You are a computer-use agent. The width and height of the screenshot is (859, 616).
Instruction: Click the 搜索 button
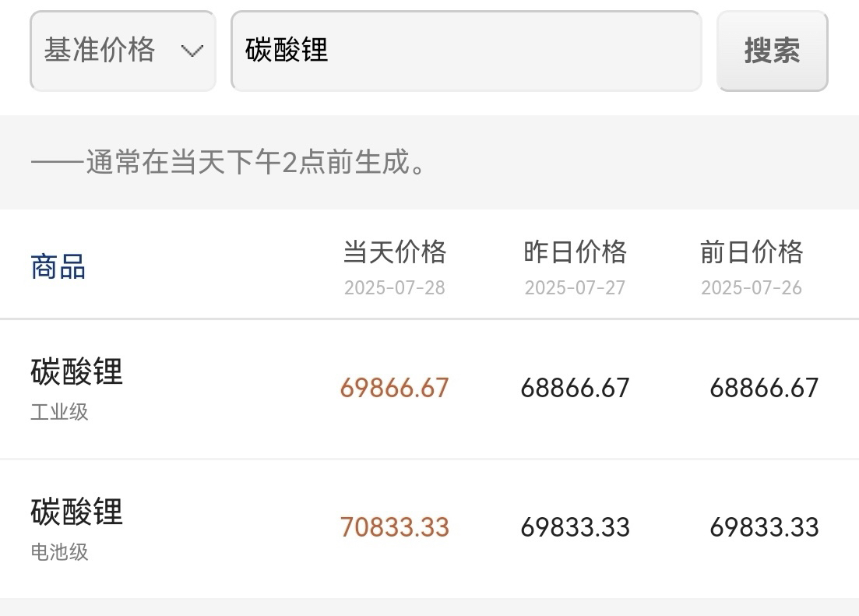tap(773, 51)
